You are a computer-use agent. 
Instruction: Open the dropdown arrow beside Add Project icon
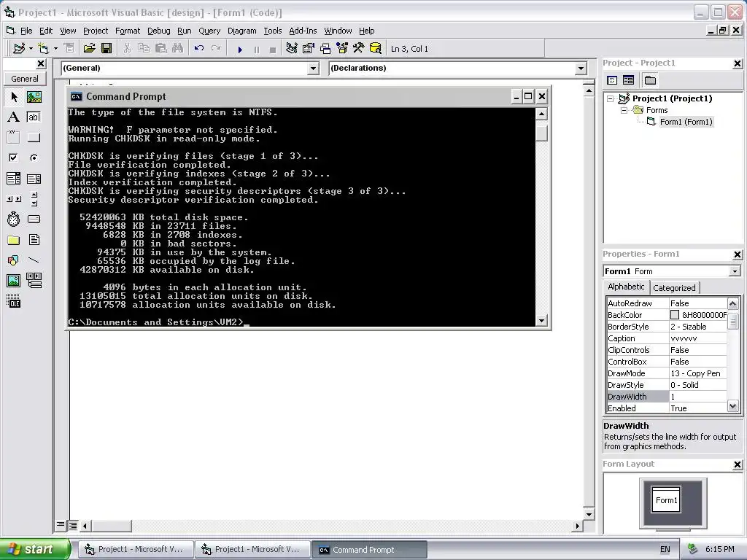(31, 49)
